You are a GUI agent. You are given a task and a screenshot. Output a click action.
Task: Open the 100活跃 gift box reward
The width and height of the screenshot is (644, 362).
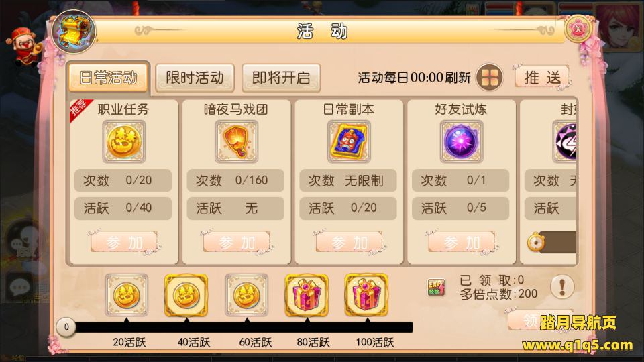366,295
